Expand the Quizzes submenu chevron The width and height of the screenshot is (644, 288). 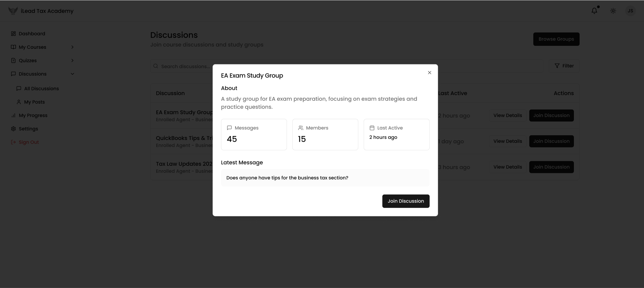[72, 61]
